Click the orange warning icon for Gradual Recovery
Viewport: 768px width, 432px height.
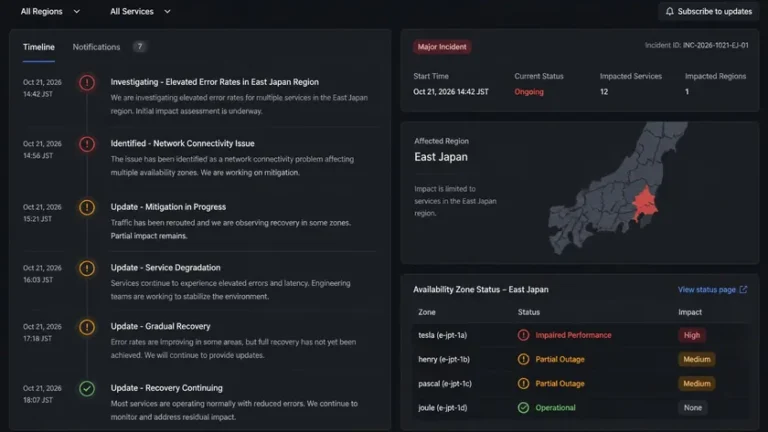(87, 327)
